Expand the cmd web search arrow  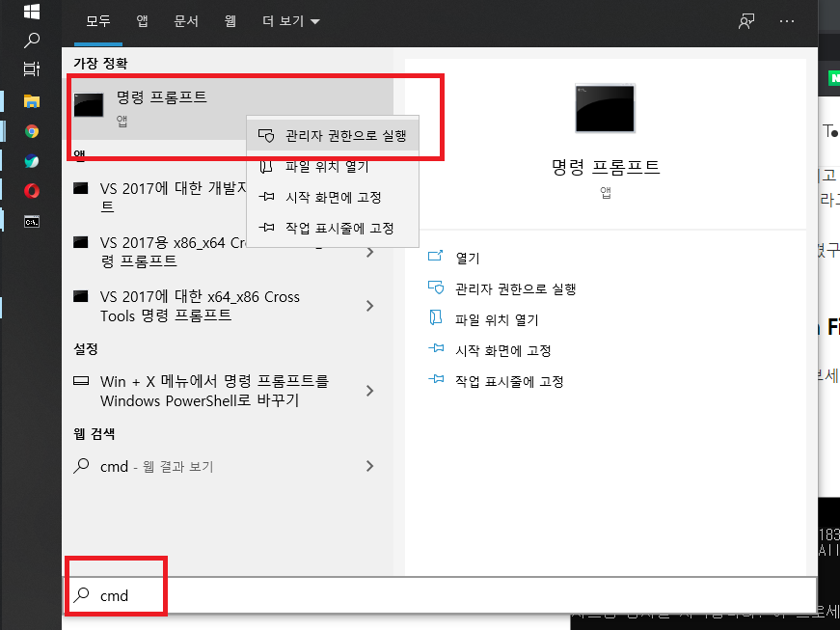[x=369, y=466]
